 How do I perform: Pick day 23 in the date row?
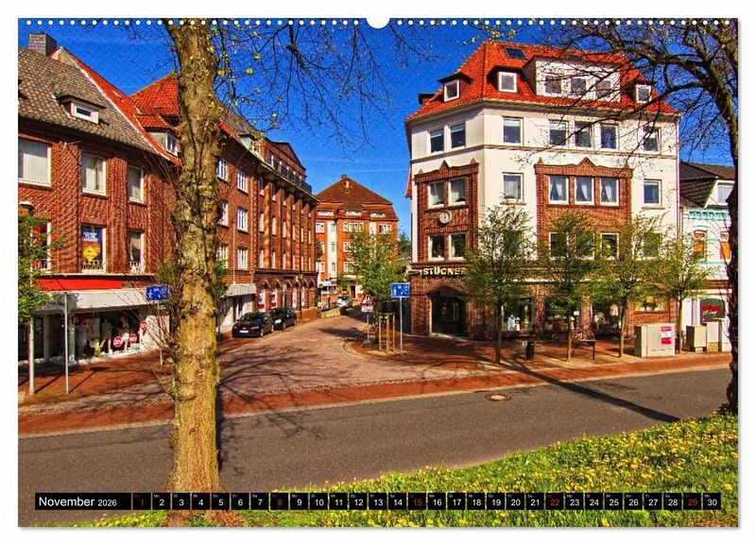[575, 502]
